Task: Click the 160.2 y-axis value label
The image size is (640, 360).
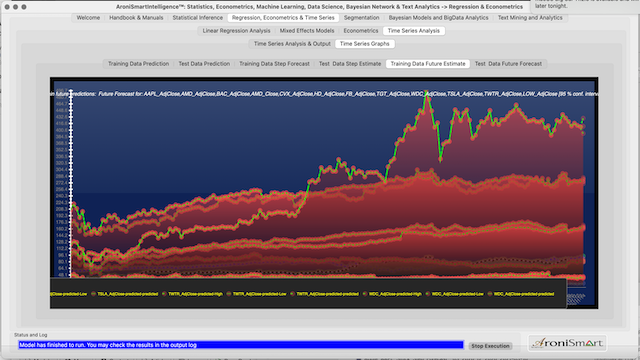Action: point(61,229)
